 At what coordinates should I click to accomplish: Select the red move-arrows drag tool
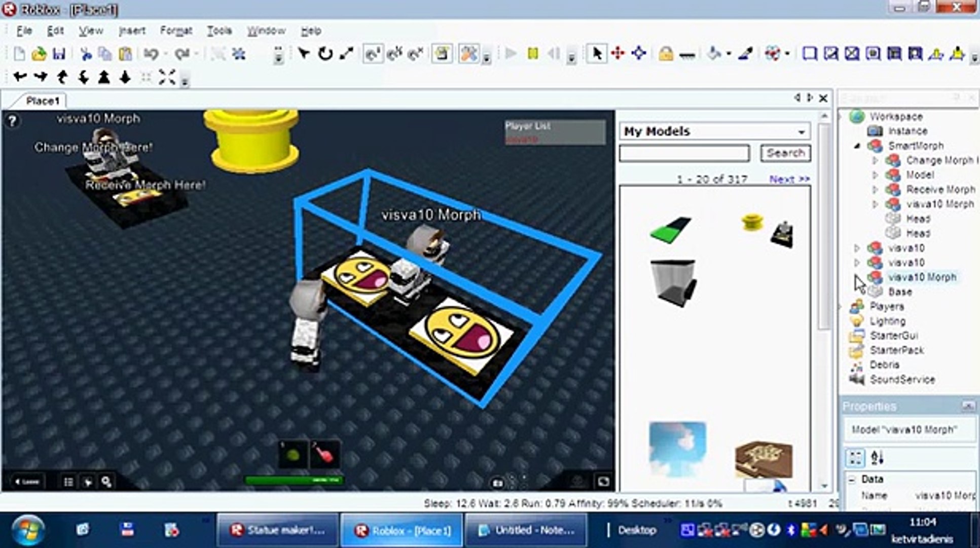pyautogui.click(x=618, y=53)
